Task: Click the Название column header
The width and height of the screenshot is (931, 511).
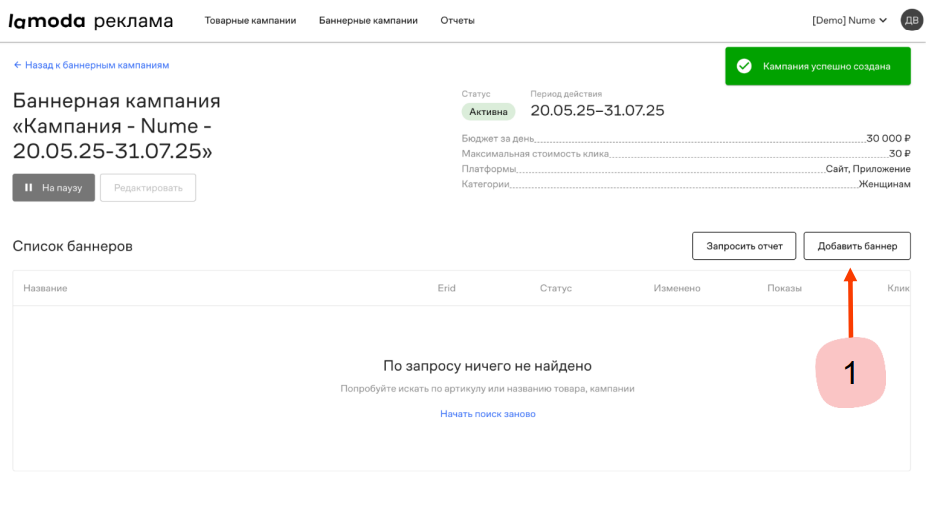Action: click(45, 288)
